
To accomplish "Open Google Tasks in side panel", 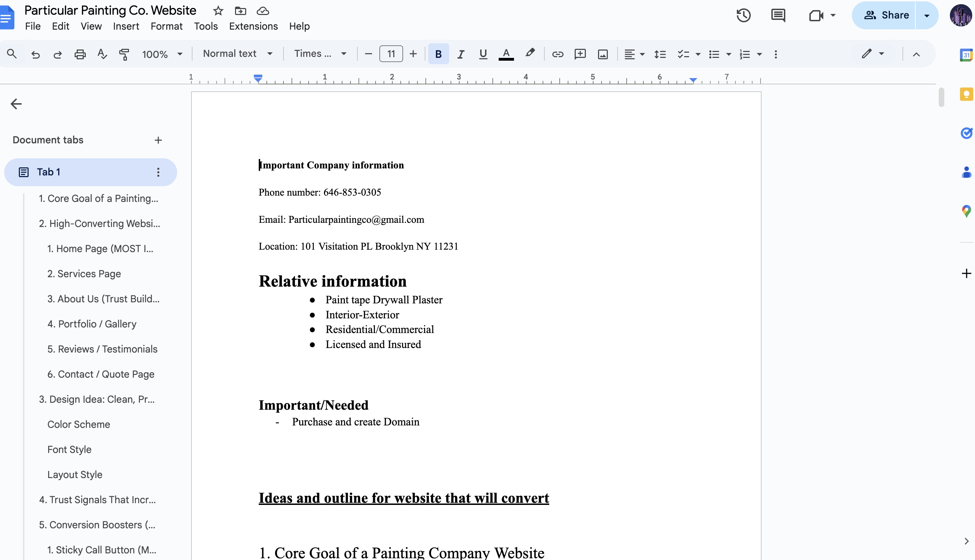I will click(x=966, y=133).
